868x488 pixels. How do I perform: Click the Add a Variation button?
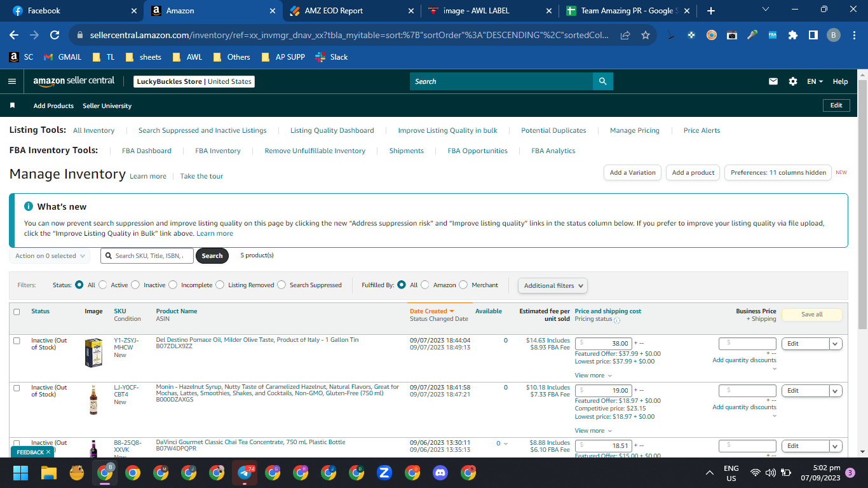pyautogui.click(x=632, y=173)
